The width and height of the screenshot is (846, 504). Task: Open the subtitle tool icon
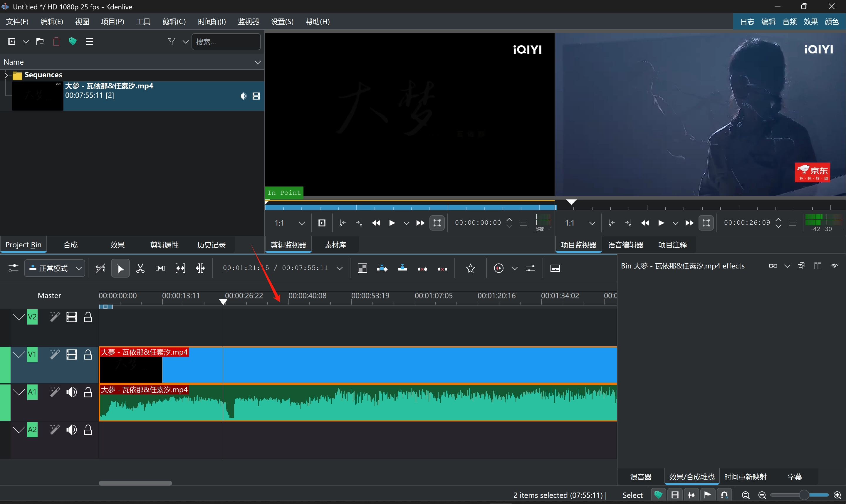coord(555,269)
